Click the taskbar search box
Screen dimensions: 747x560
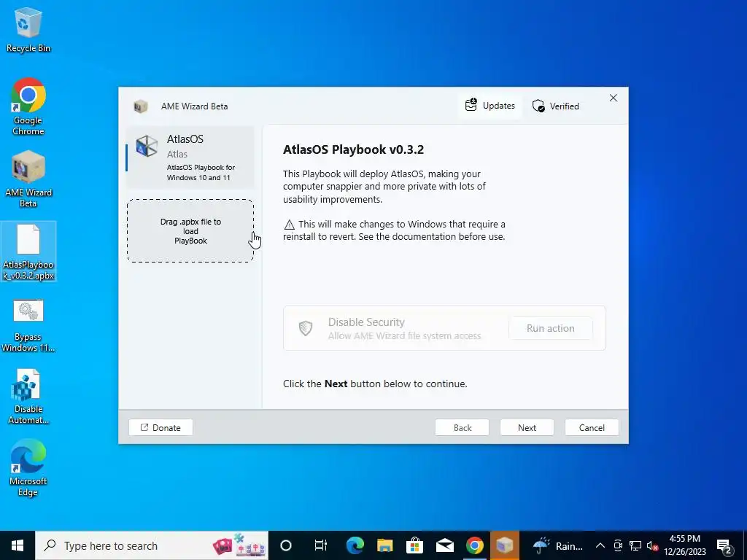pos(152,545)
